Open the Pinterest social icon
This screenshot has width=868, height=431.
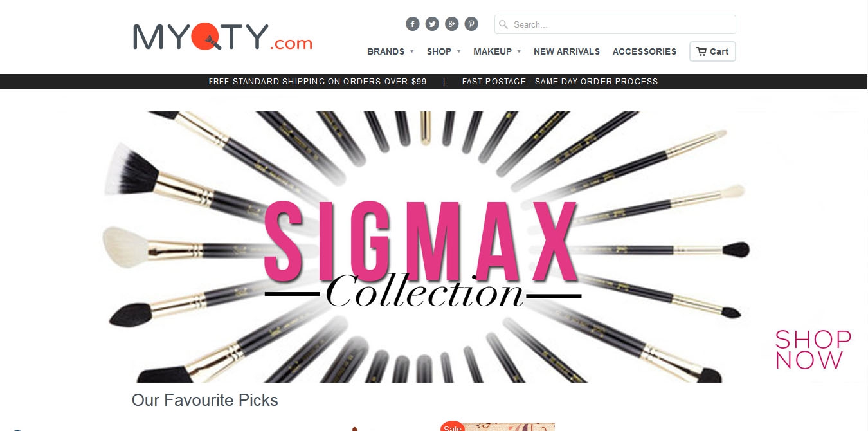coord(471,24)
